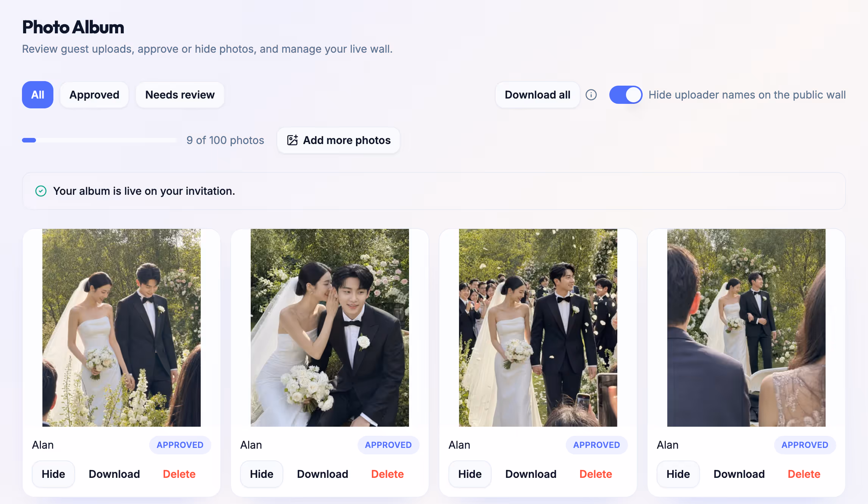Select the All filter tab
868x504 pixels.
tap(37, 95)
